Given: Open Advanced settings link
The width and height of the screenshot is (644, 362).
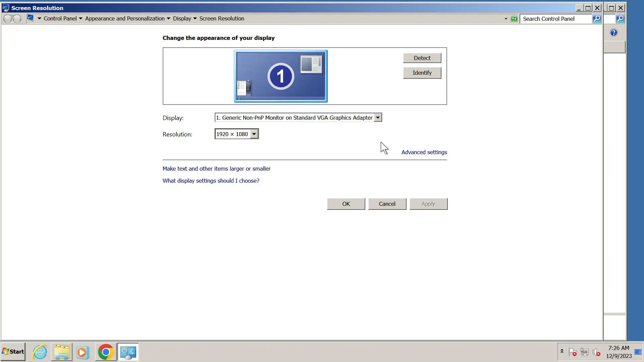Looking at the screenshot, I should (x=424, y=152).
